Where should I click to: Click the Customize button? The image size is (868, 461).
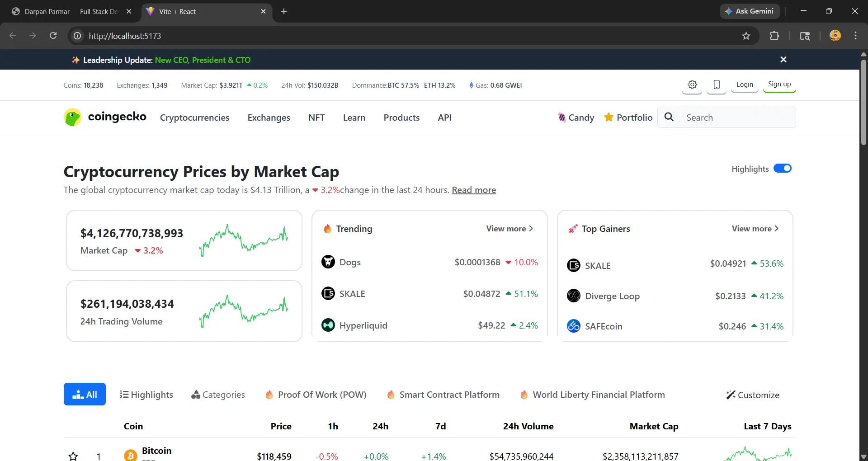pos(753,395)
